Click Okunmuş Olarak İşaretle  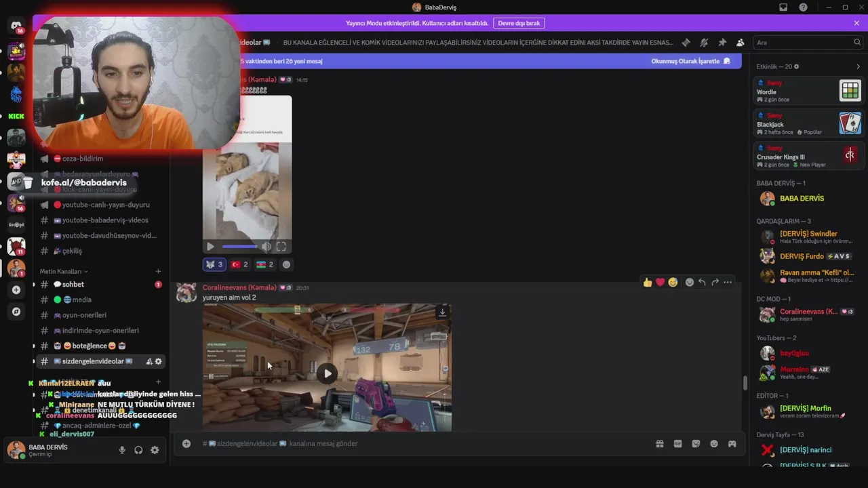click(691, 61)
